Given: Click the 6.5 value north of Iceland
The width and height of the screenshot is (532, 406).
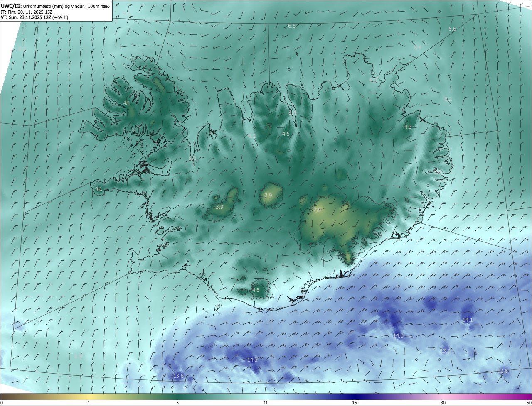Looking at the screenshot, I should [x=292, y=26].
